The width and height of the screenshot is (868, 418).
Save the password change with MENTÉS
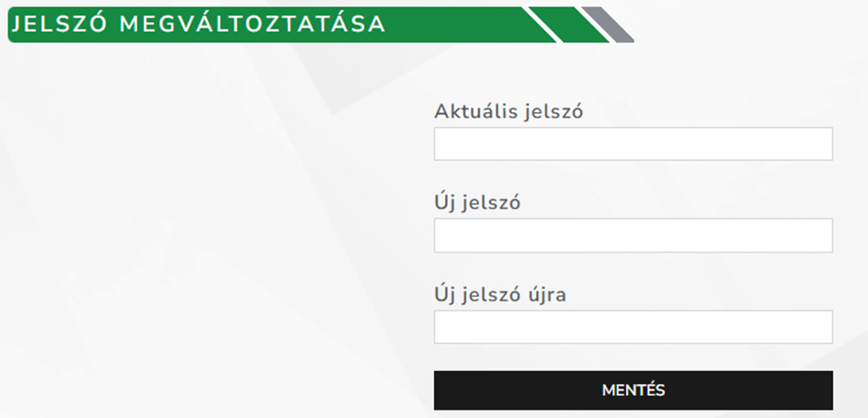click(x=633, y=390)
